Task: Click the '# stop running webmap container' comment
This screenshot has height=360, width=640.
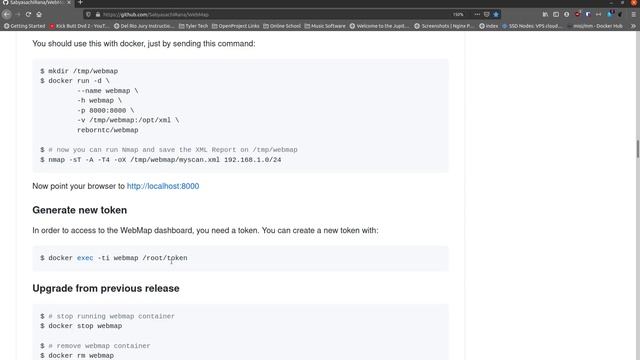Action: (x=108, y=316)
